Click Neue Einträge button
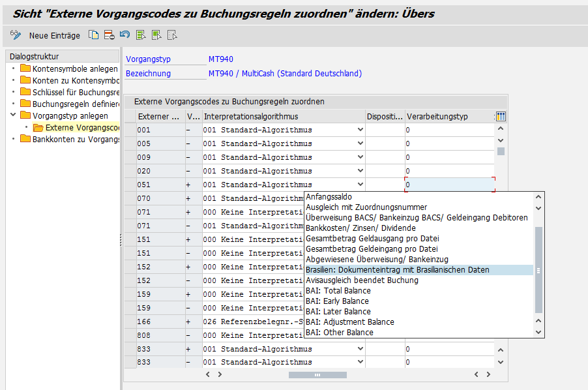Viewport: 588px width, 390px height. (x=54, y=35)
